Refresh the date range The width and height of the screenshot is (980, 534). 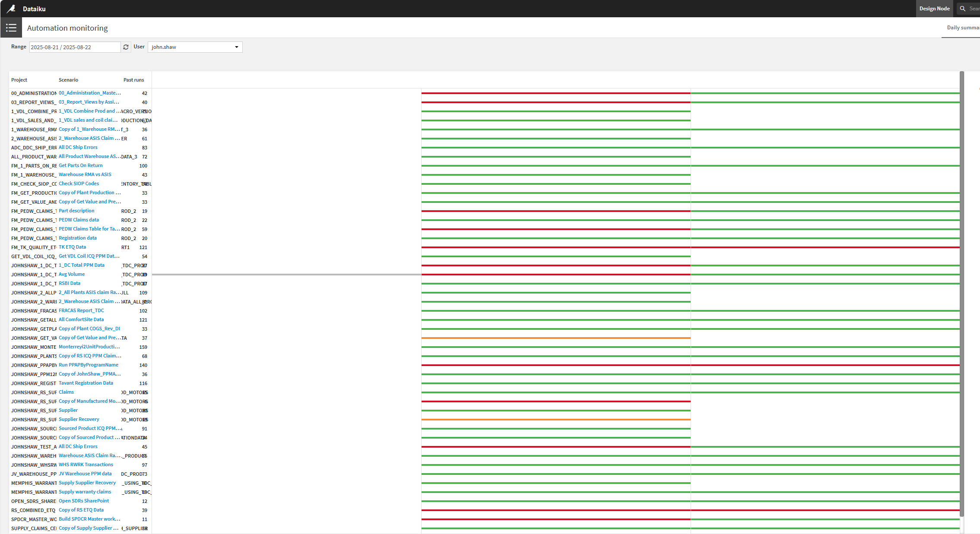126,47
